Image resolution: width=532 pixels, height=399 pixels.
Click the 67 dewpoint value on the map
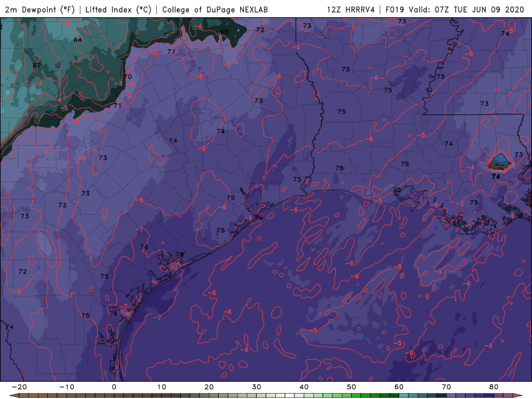37,65
